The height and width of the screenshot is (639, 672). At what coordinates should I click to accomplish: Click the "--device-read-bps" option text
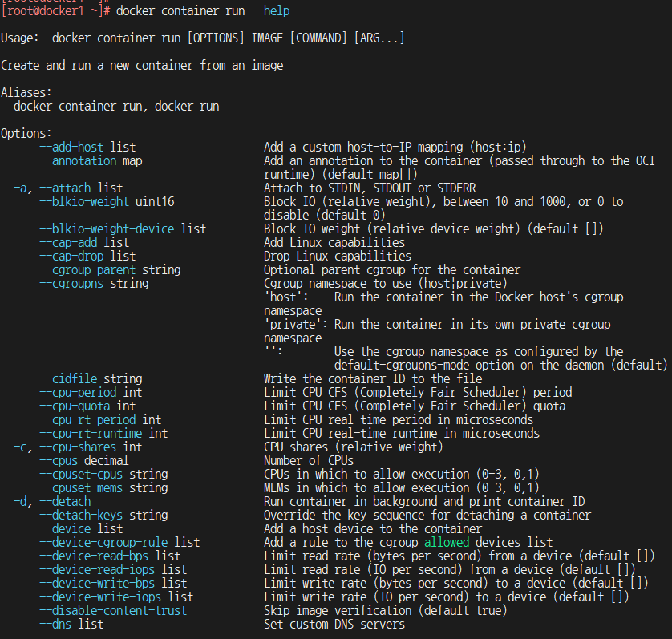point(95,556)
